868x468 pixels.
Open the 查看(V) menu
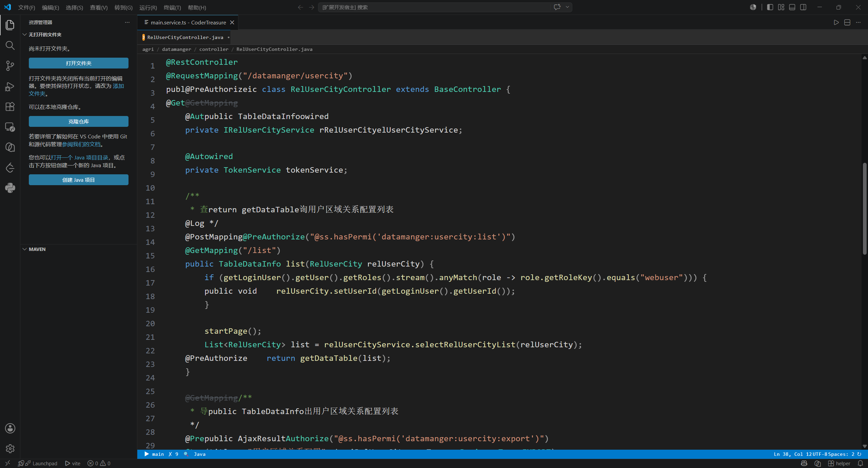point(99,7)
